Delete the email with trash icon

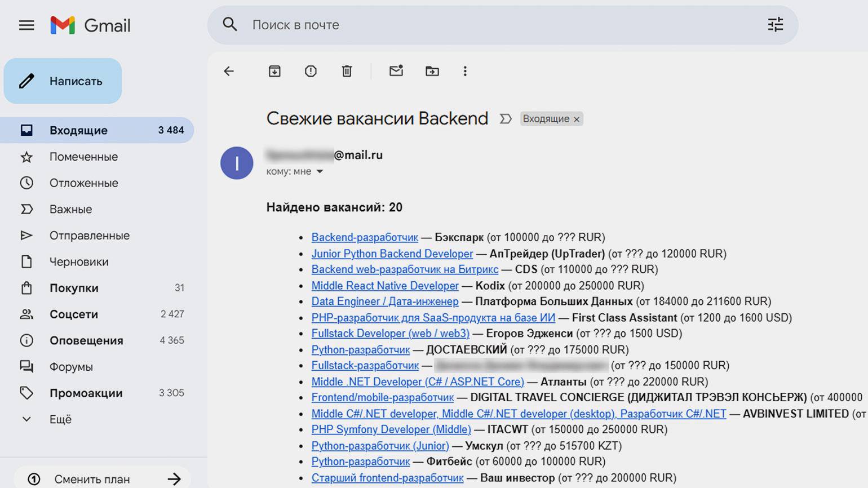coord(347,71)
